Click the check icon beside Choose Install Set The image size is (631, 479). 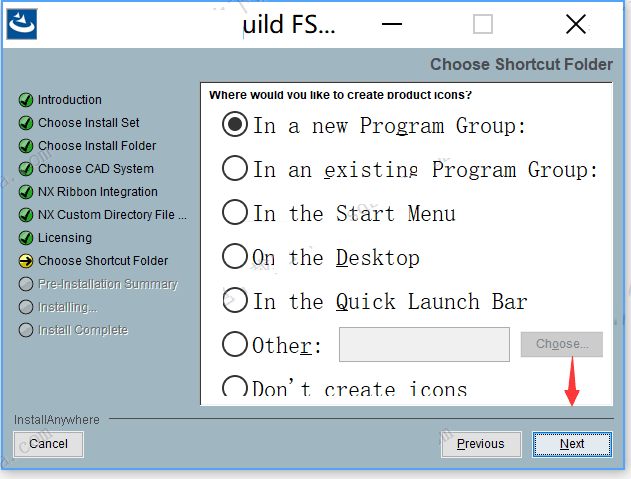tap(25, 123)
